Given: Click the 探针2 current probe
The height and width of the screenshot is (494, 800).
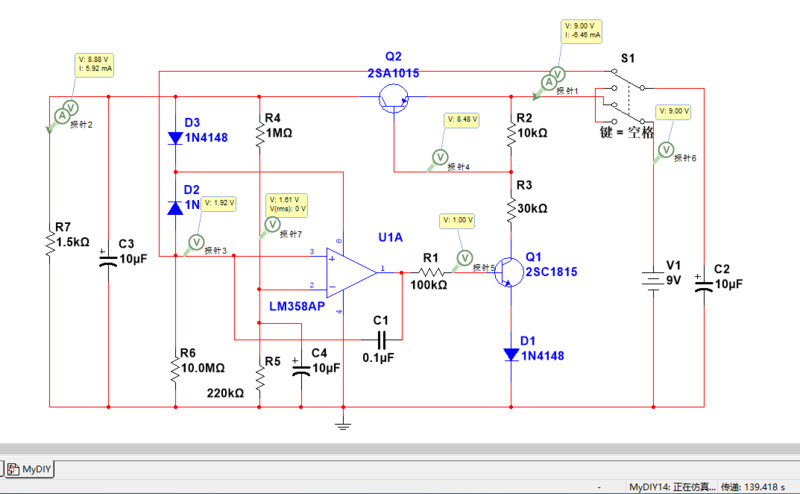Looking at the screenshot, I should tap(60, 115).
